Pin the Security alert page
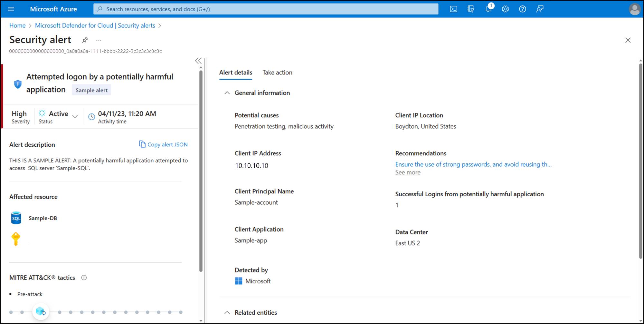644x324 pixels. click(x=85, y=40)
